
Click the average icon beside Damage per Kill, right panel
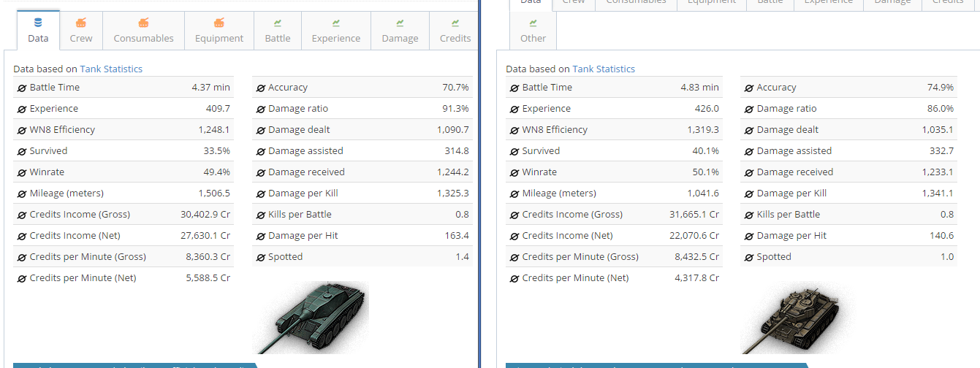[748, 193]
